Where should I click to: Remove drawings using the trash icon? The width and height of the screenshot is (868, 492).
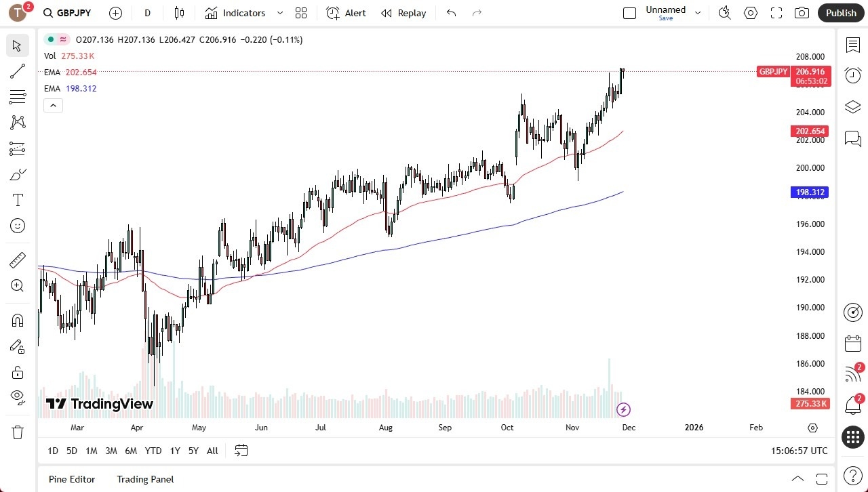(17, 431)
